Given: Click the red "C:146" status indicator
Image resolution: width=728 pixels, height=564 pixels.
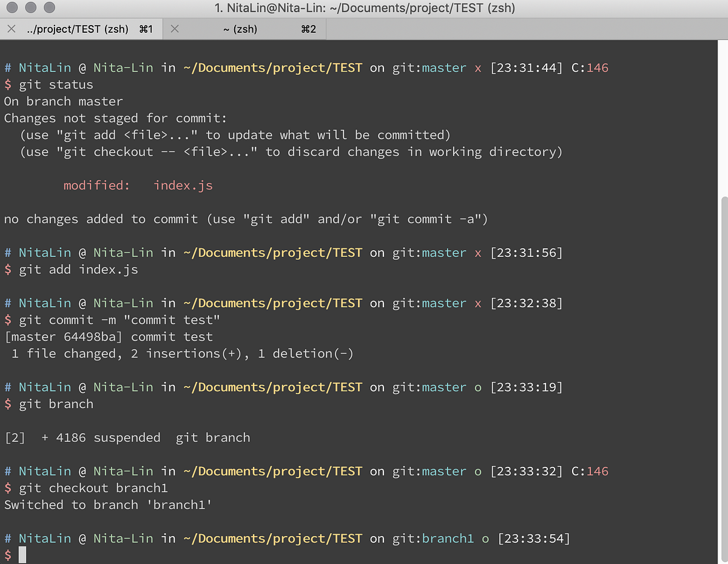Looking at the screenshot, I should tap(590, 67).
